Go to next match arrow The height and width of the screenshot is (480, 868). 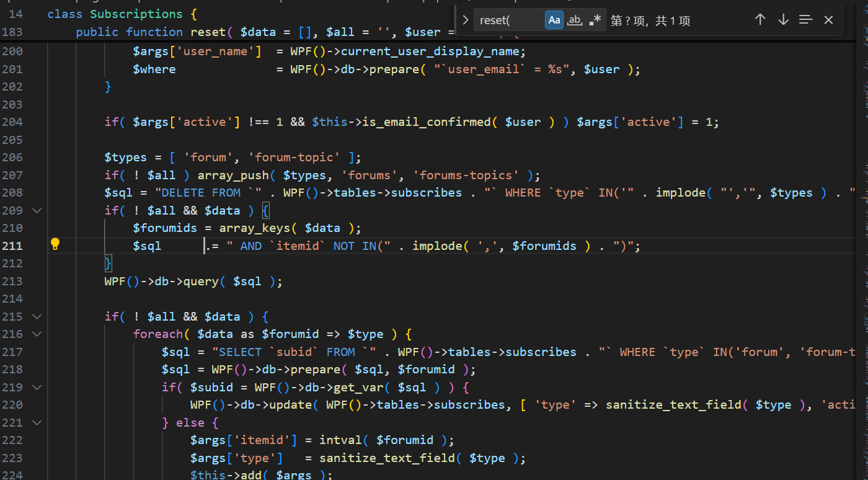pos(783,20)
